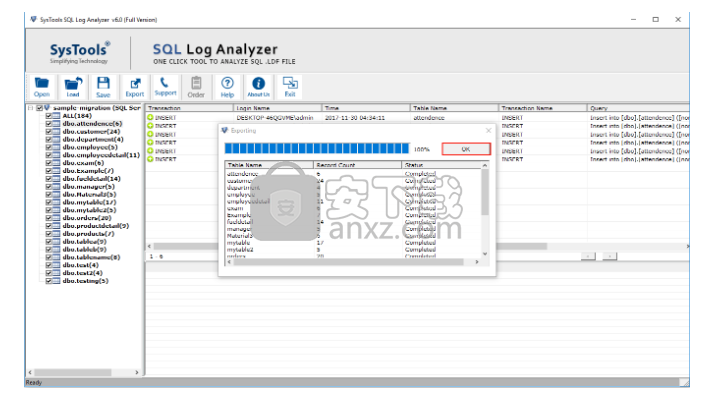
Task: Click the table icon beside dbo.employee(5)
Action: coord(56,147)
